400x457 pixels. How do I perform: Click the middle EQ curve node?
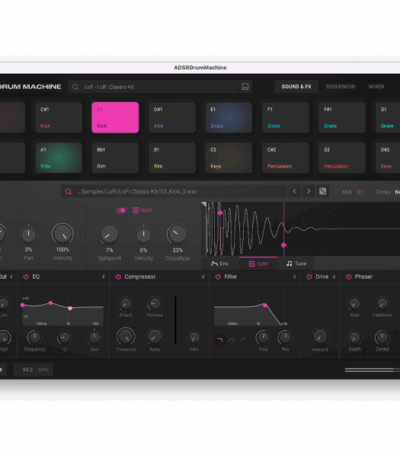(x=50, y=303)
